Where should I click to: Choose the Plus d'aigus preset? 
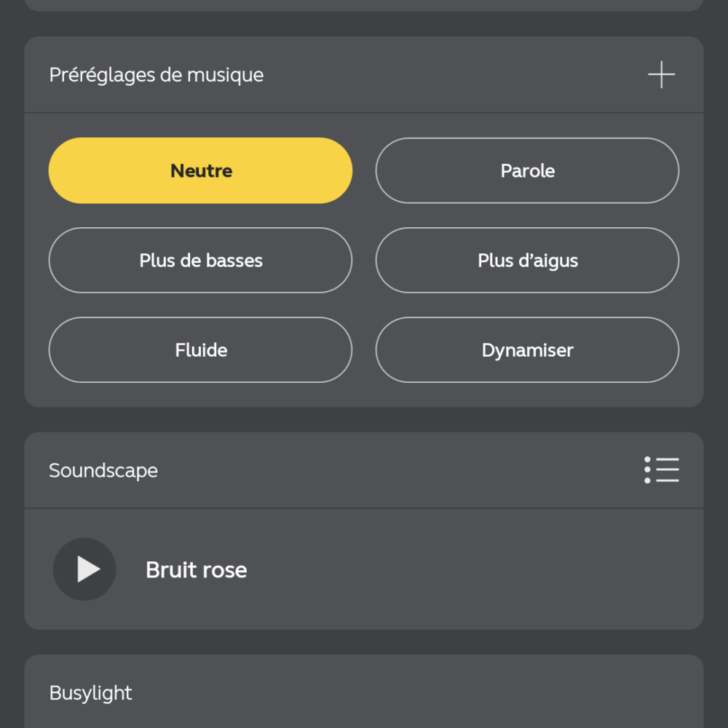[527, 260]
